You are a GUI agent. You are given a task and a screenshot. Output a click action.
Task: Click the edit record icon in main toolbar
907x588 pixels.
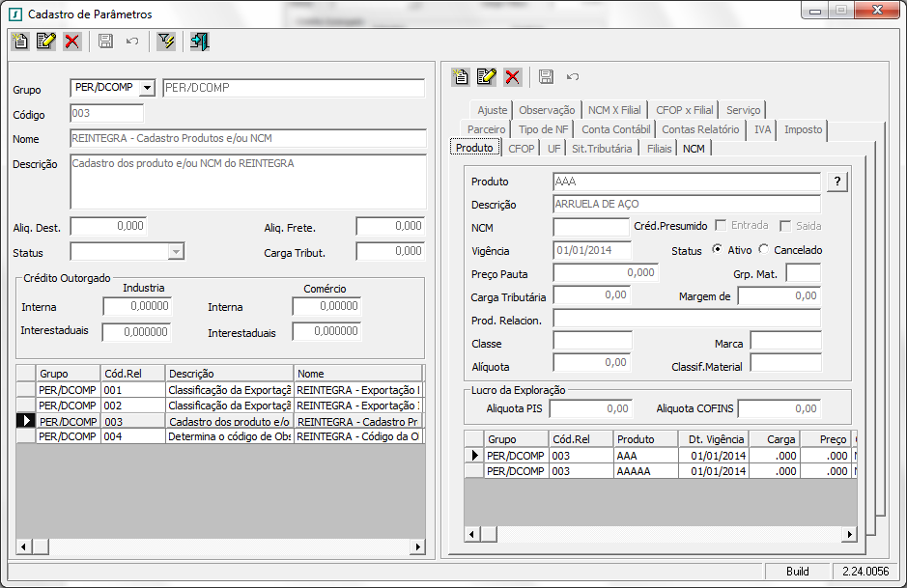pyautogui.click(x=46, y=42)
